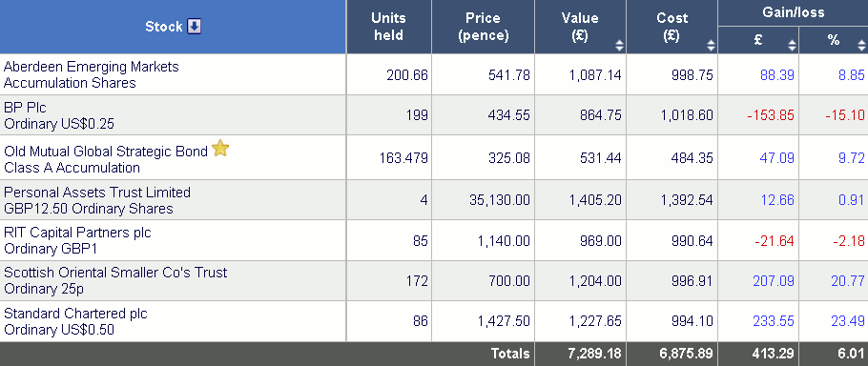The image size is (868, 366).
Task: Sort Gain/loss by % arrows
Action: pyautogui.click(x=861, y=47)
